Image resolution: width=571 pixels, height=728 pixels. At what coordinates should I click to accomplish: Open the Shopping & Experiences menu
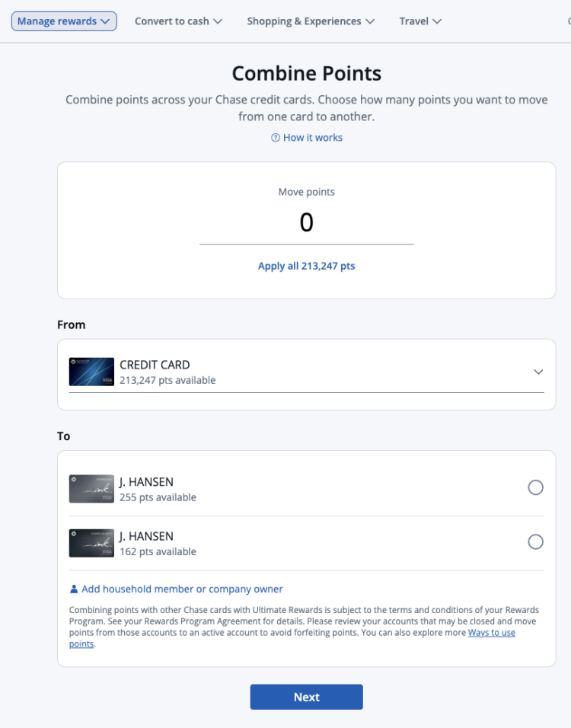(310, 21)
